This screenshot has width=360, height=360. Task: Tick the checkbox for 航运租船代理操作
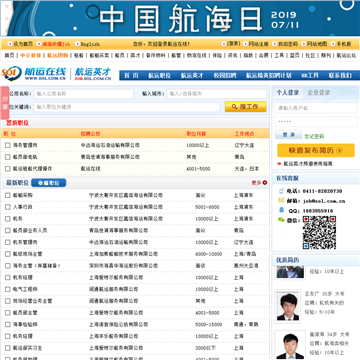8,169
